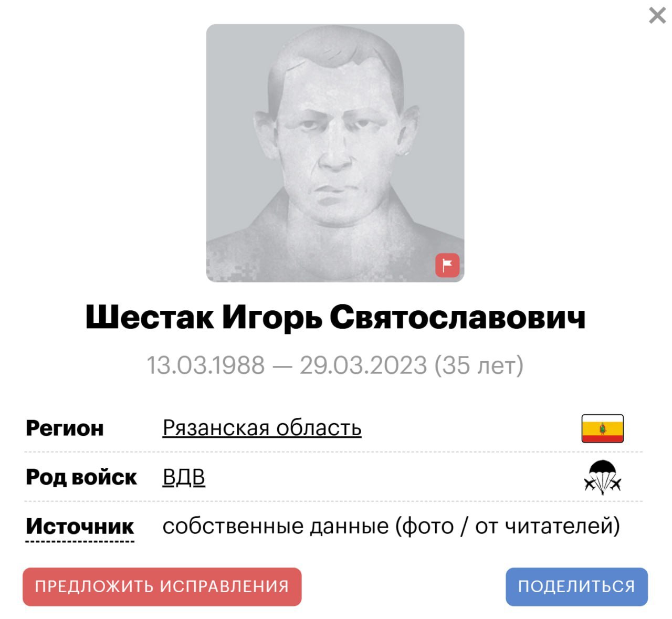Click the Регион row label
The height and width of the screenshot is (619, 672).
[x=65, y=428]
